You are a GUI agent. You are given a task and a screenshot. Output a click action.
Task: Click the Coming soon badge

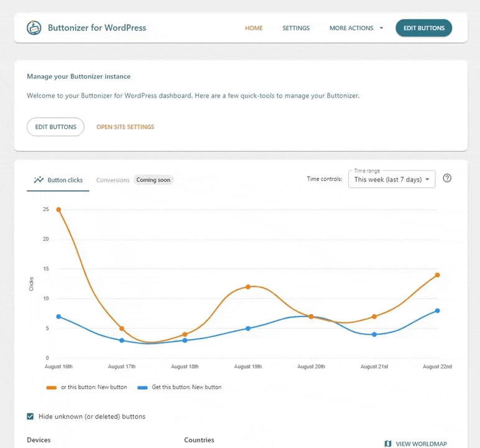pos(155,180)
